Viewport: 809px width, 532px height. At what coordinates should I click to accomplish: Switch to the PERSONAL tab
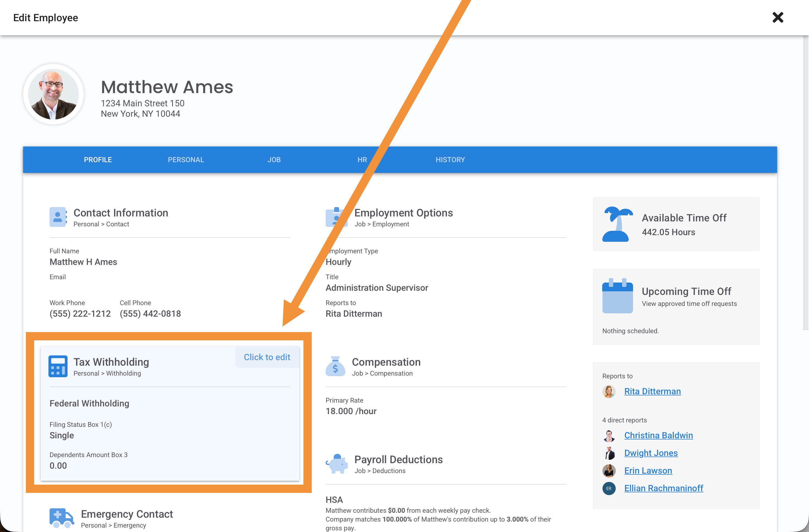[x=186, y=160]
